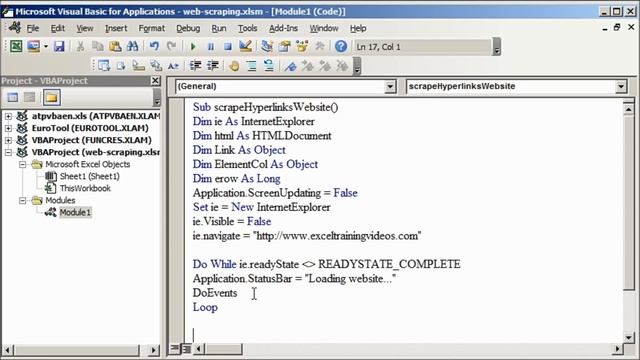Toggle Design Mode icon

[x=245, y=47]
